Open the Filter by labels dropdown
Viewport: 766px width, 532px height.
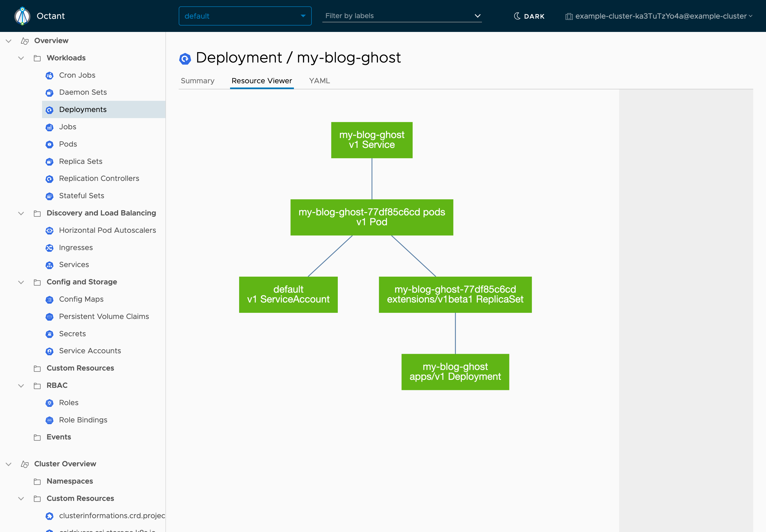[402, 16]
